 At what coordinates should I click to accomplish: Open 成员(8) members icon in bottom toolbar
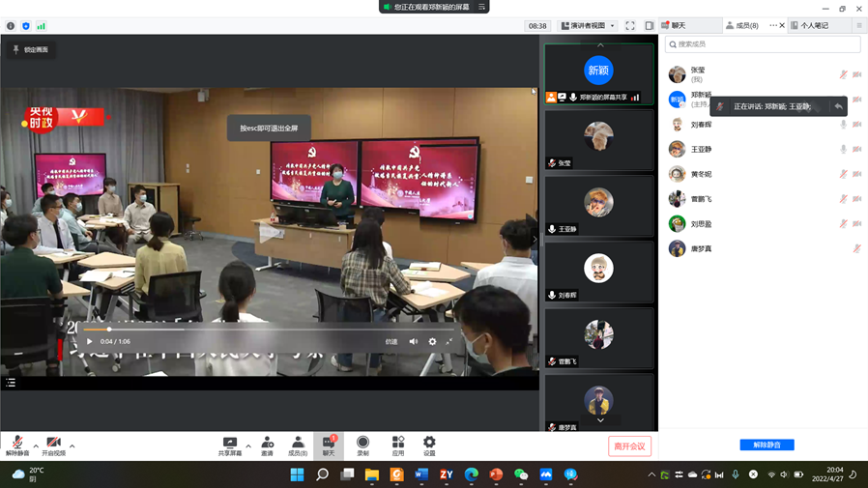tap(298, 445)
